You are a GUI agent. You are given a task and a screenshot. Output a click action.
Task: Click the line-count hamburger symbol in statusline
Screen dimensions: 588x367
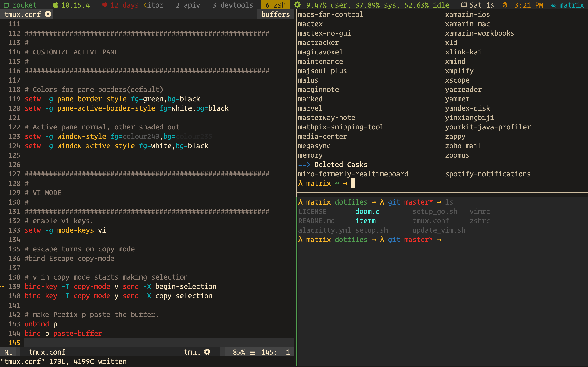point(252,352)
